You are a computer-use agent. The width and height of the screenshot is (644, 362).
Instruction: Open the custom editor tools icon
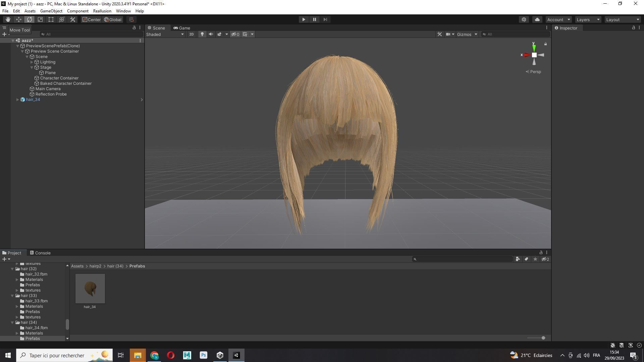click(72, 19)
